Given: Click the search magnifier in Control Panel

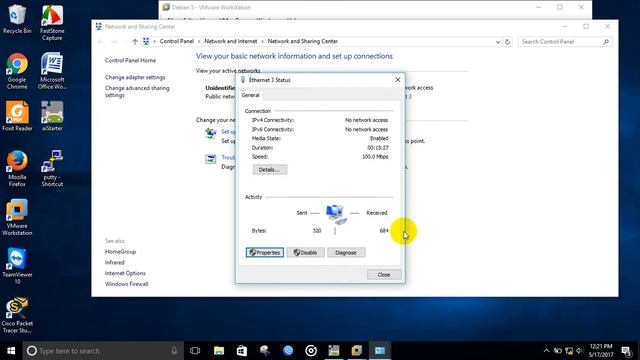Looking at the screenshot, I should click(606, 42).
